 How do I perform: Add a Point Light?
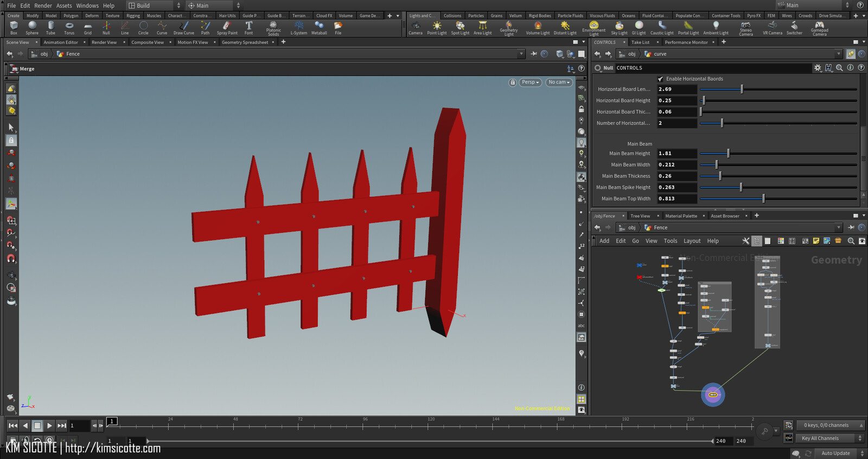[437, 28]
